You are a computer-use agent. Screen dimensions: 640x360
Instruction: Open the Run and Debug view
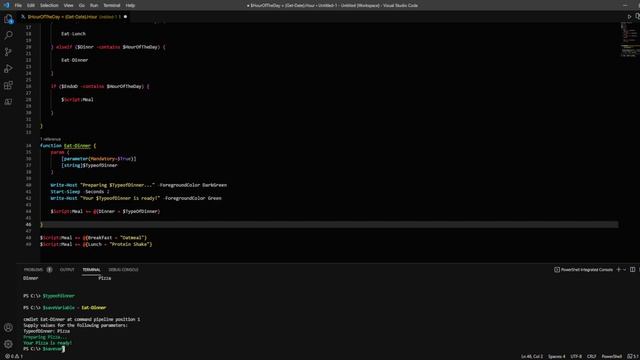coord(8,69)
